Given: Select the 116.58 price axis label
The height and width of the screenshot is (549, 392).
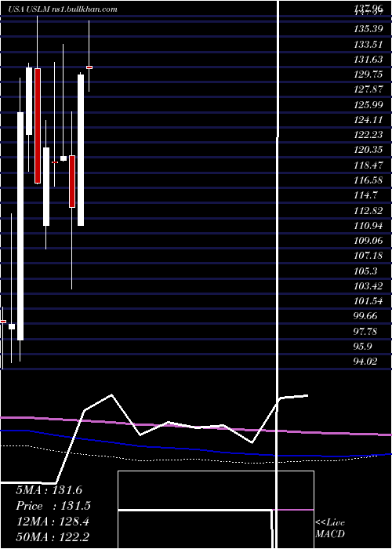Looking at the screenshot, I should coord(368,180).
